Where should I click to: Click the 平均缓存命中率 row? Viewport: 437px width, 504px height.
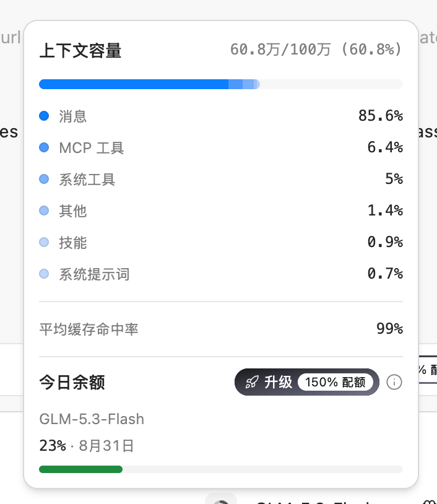tap(221, 329)
